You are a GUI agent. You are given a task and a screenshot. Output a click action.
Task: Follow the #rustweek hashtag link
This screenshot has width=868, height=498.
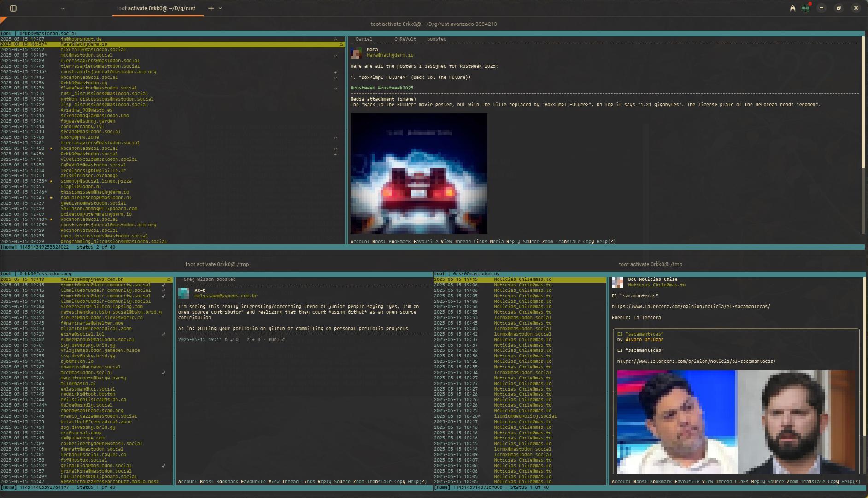(363, 88)
